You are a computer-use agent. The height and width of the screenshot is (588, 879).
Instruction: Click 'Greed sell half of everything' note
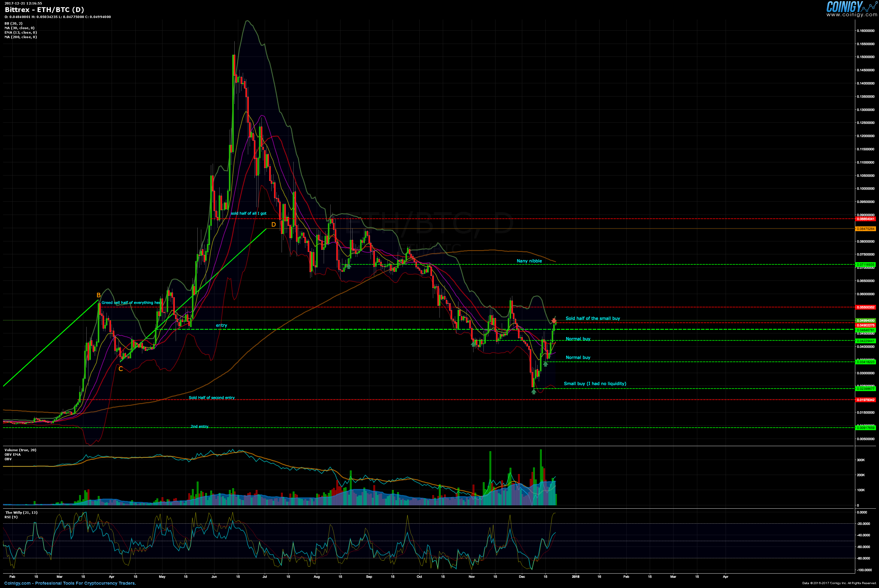pyautogui.click(x=131, y=303)
